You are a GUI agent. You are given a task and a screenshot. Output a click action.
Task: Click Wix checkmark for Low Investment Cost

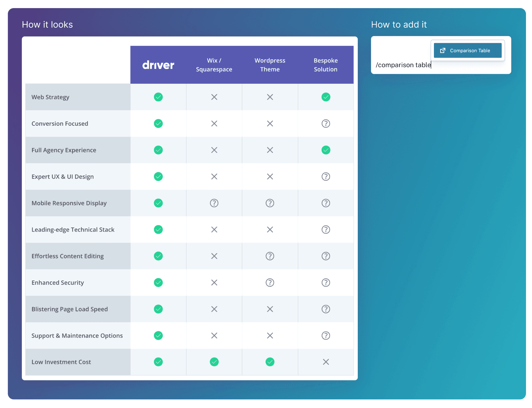(x=214, y=362)
